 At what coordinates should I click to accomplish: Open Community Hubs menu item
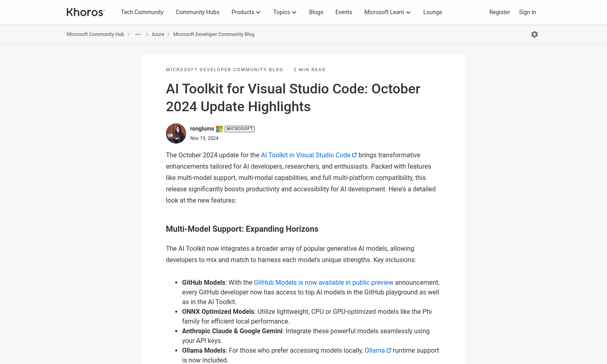click(197, 12)
